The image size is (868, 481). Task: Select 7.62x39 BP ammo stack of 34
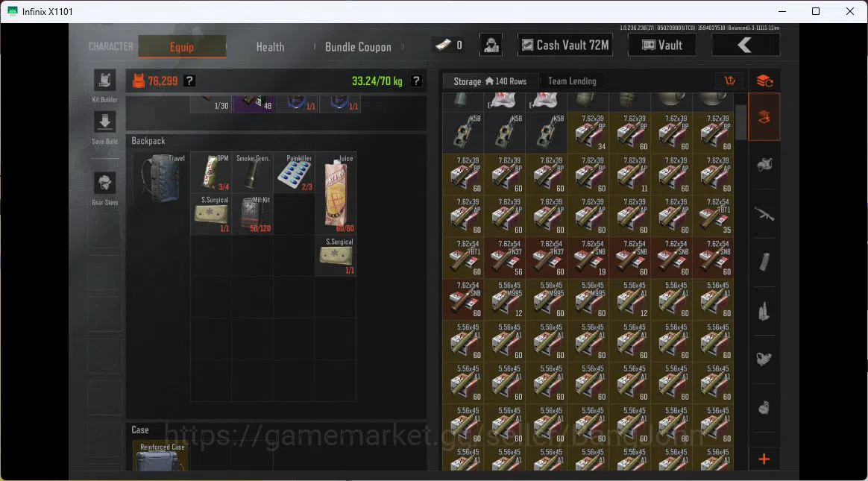588,132
